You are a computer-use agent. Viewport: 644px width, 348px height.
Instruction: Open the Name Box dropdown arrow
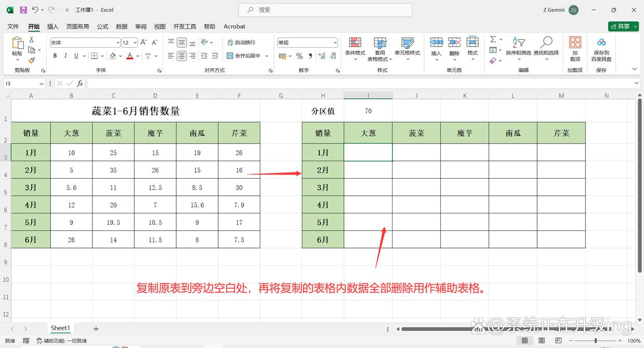[x=42, y=83]
